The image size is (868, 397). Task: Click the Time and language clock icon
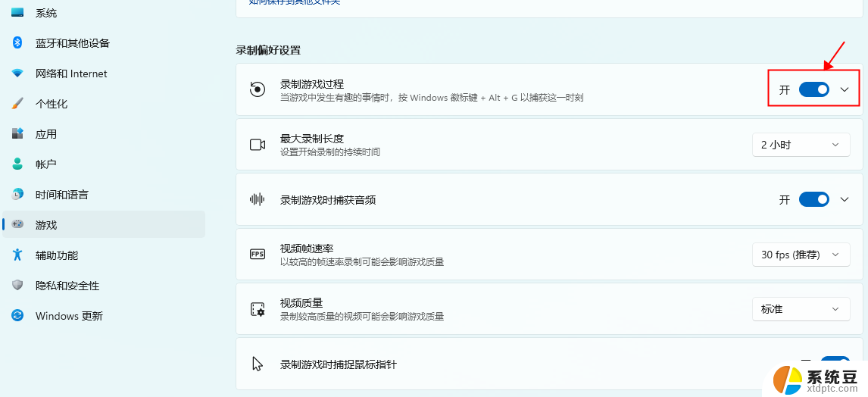(17, 195)
